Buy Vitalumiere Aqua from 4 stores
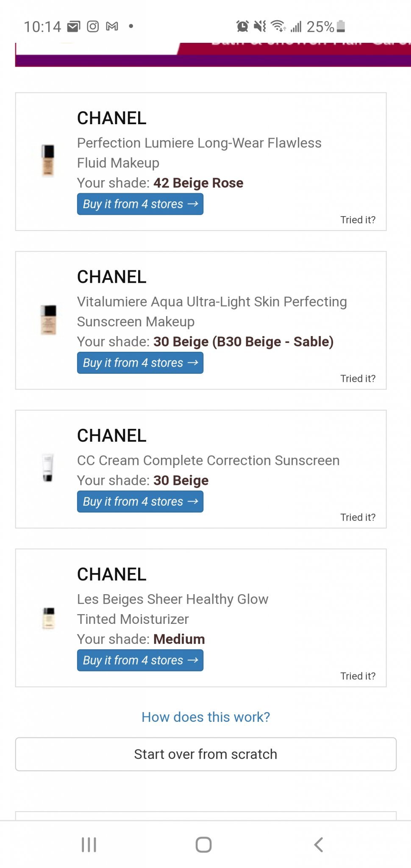The height and width of the screenshot is (868, 411). click(140, 363)
